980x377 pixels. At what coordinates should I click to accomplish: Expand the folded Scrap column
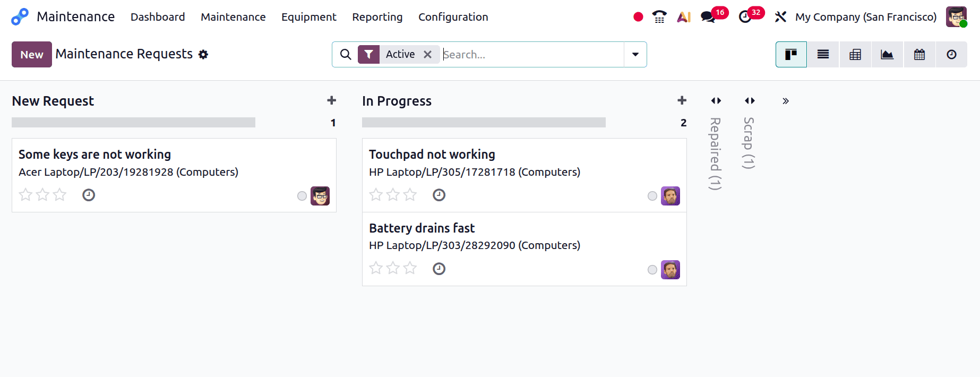(750, 100)
